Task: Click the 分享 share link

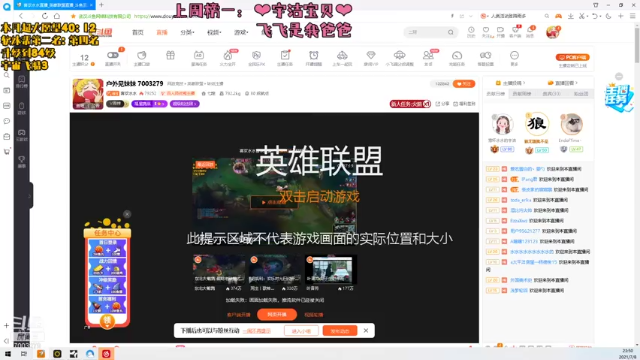Action: click(x=442, y=104)
